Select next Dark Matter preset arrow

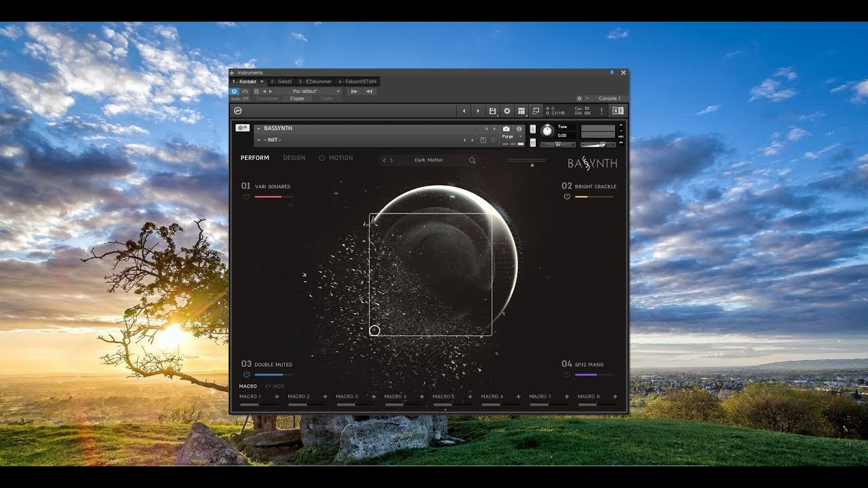pyautogui.click(x=391, y=161)
